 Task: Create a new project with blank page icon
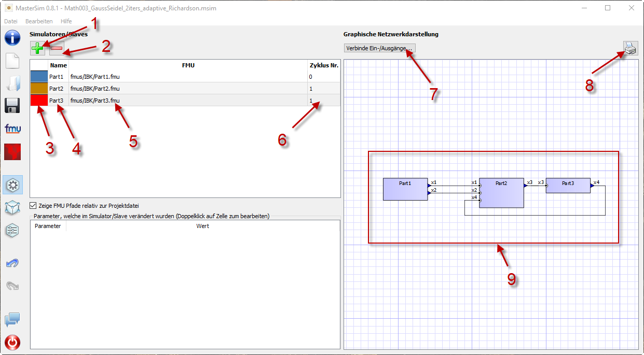tap(12, 60)
